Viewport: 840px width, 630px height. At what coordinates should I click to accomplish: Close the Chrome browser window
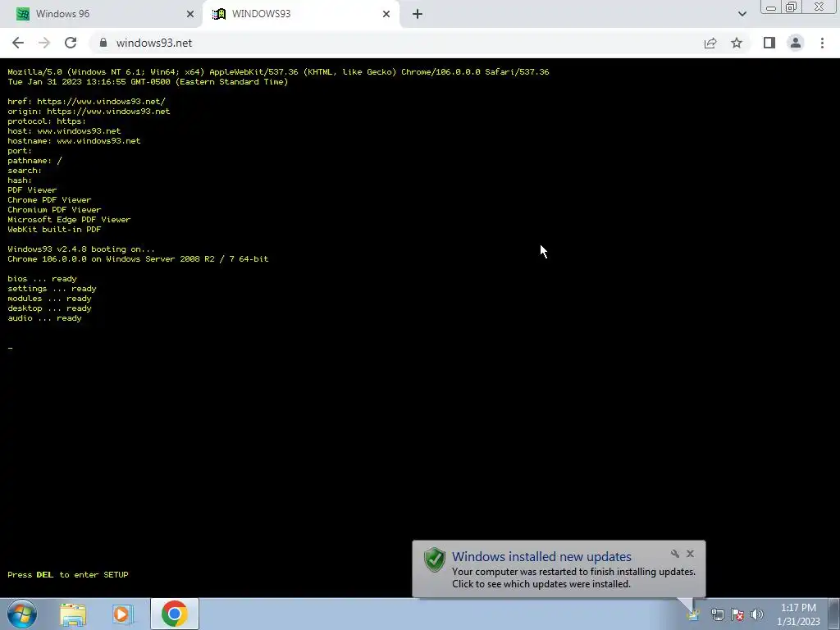pos(819,7)
